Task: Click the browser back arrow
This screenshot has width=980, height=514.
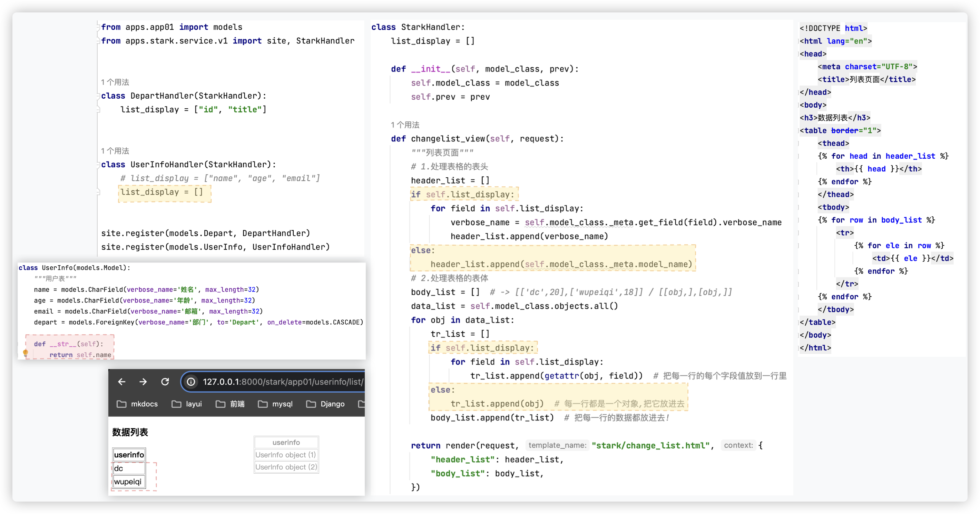Action: coord(122,382)
